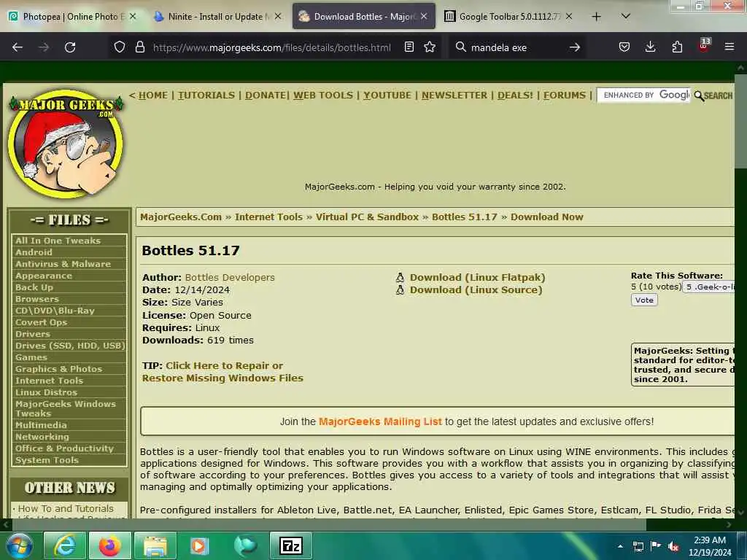Bookmark this page with the star icon
The width and height of the screenshot is (747, 560).
(x=430, y=47)
